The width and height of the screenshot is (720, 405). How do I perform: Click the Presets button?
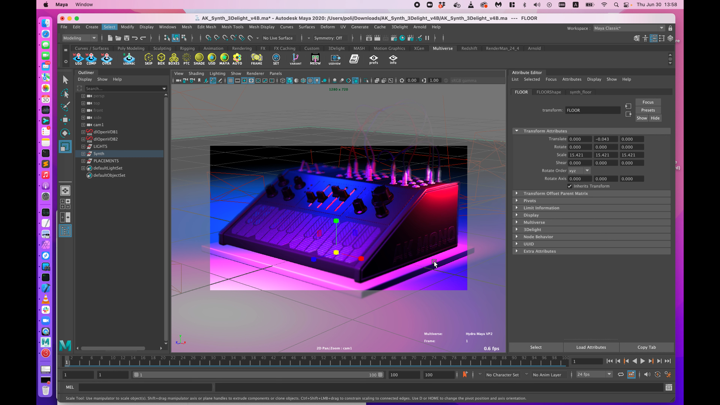coord(648,110)
